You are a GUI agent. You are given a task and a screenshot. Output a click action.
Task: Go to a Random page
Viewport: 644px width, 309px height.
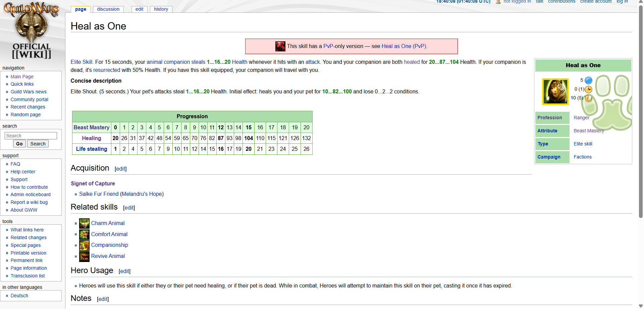click(x=25, y=115)
